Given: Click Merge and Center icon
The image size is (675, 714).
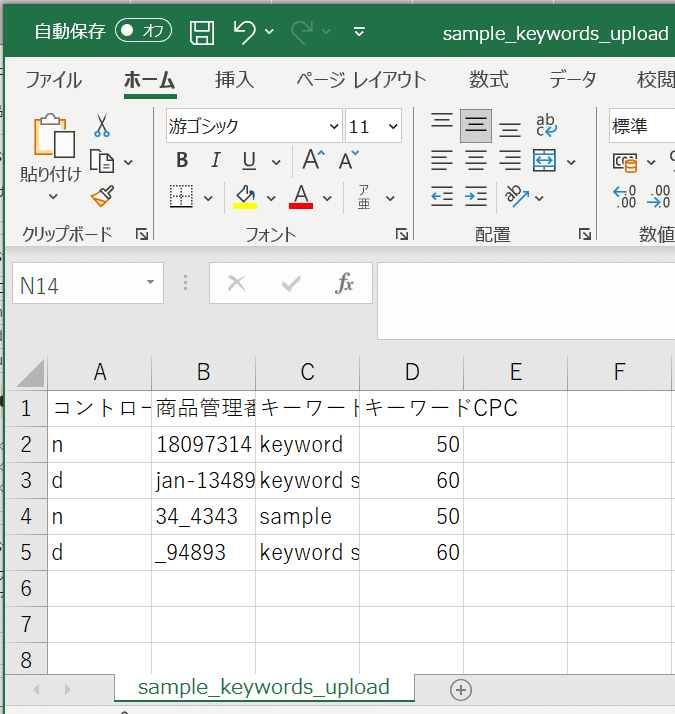Looking at the screenshot, I should coord(544,161).
